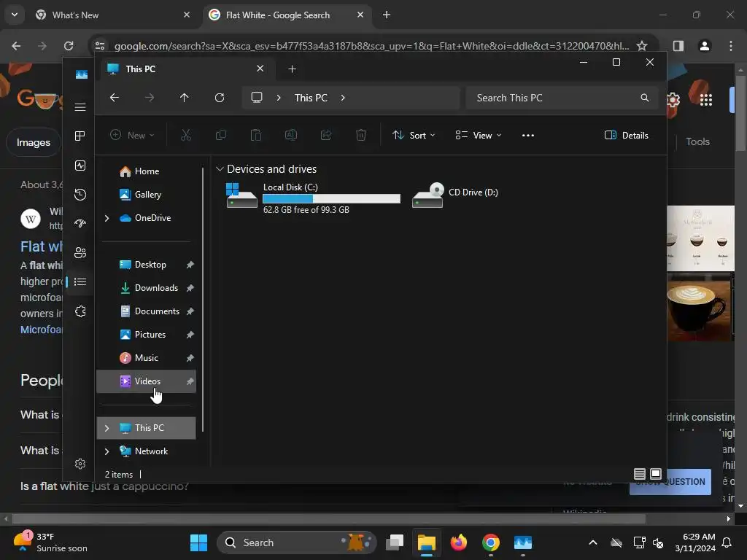Image resolution: width=747 pixels, height=560 pixels.
Task: Click Chrome address bar URL
Action: pos(371,46)
